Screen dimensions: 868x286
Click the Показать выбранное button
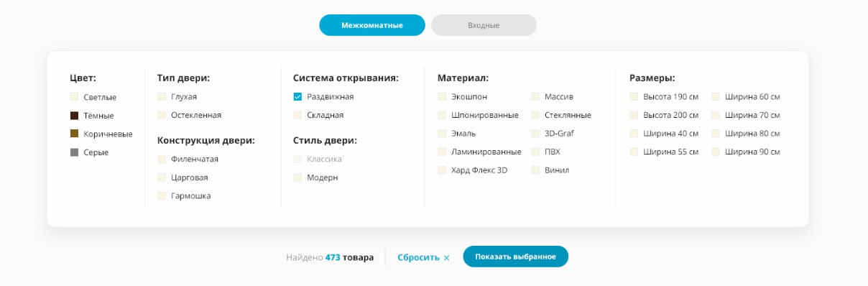point(515,257)
